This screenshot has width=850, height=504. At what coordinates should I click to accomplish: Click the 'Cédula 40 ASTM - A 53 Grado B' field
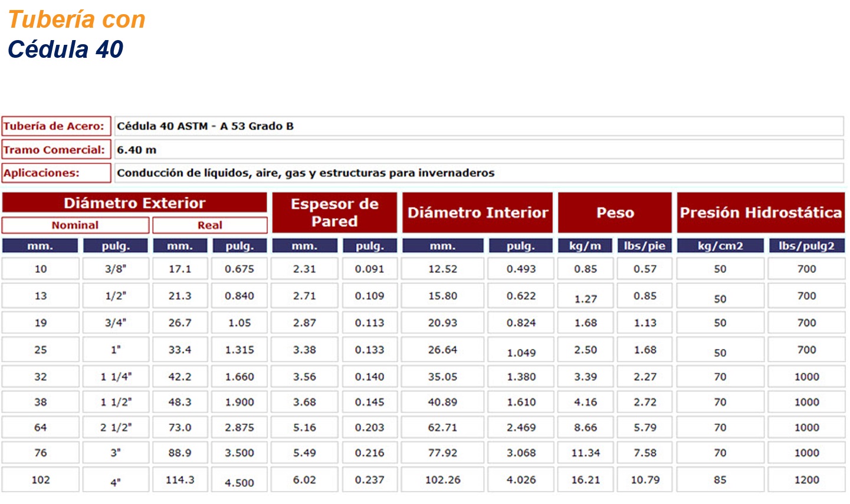point(478,126)
